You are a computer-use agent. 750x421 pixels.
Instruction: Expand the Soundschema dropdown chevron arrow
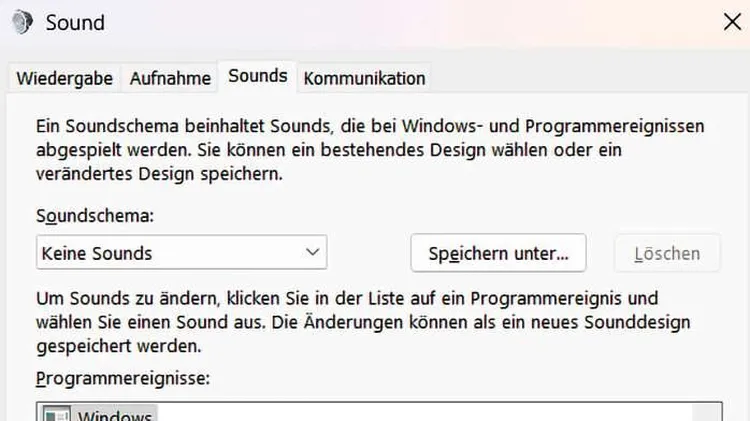pos(312,252)
